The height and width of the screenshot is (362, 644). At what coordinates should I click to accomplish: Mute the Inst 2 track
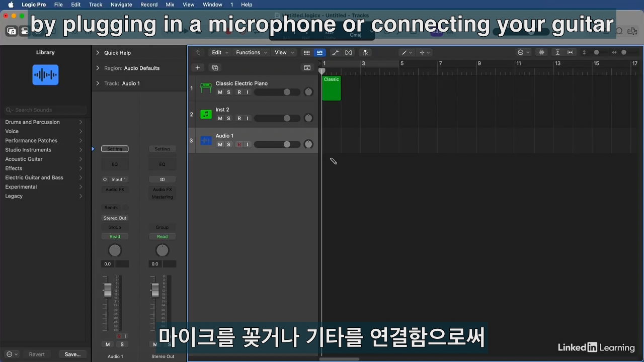(x=220, y=119)
